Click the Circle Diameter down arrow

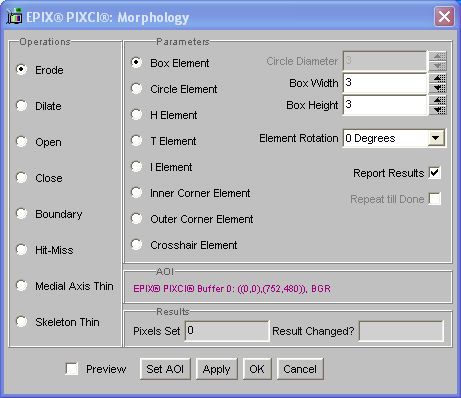point(438,66)
